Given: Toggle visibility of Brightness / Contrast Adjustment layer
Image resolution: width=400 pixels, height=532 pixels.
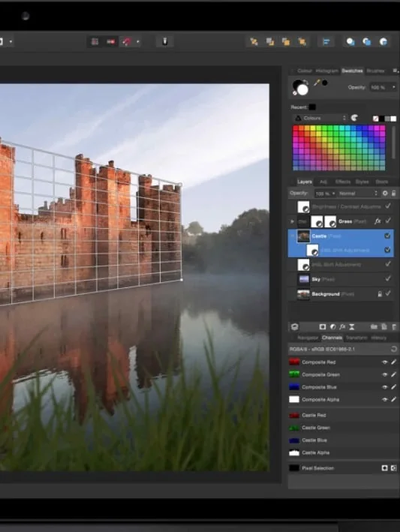Looking at the screenshot, I should point(388,206).
